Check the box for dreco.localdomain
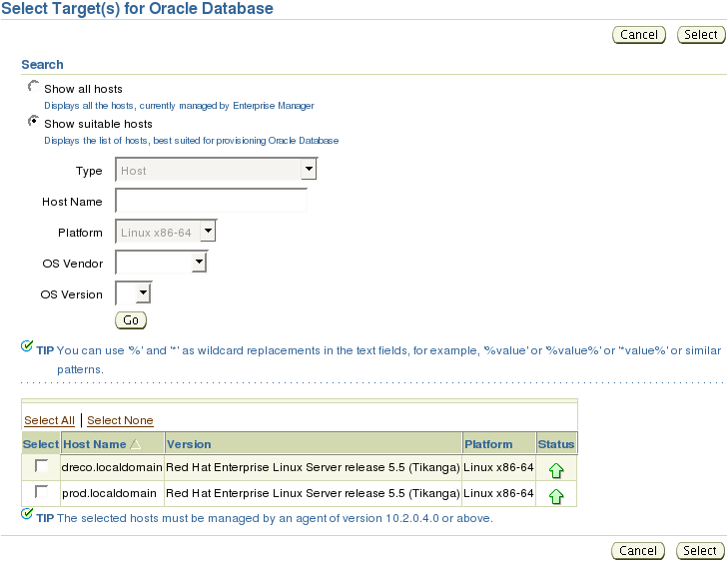 tap(41, 465)
